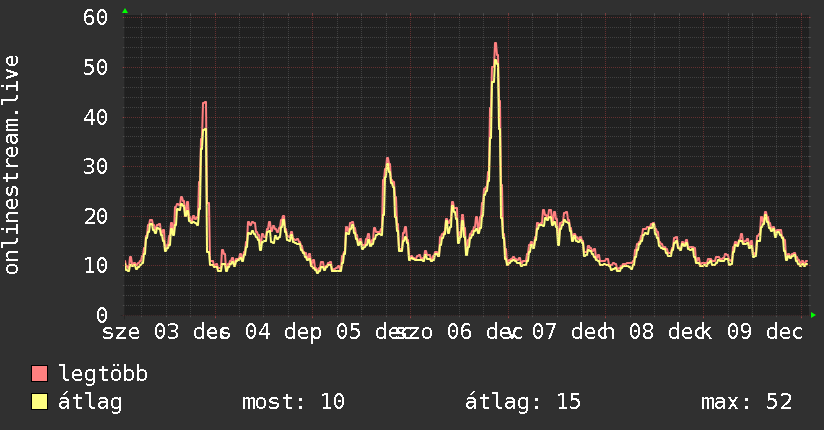
Task: Click the y-axis label 10
Action: tap(96, 265)
